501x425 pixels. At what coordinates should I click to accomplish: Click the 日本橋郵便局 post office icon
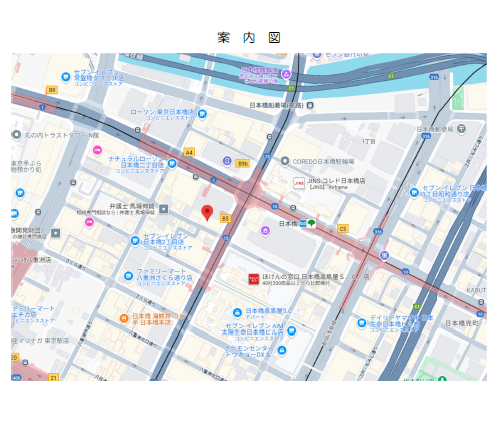pos(461,128)
